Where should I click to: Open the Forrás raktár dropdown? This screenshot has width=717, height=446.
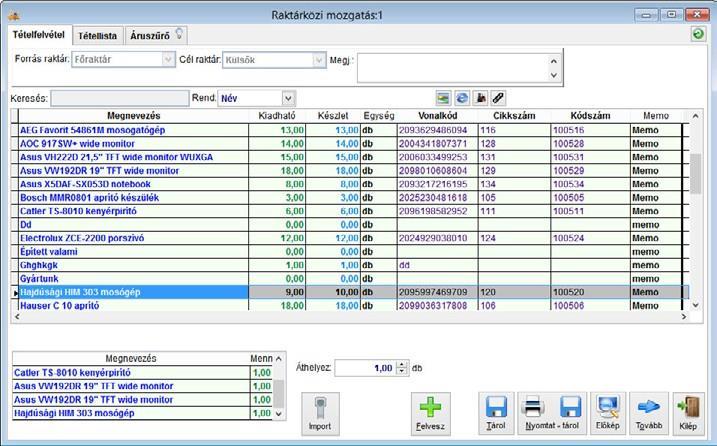coord(168,59)
